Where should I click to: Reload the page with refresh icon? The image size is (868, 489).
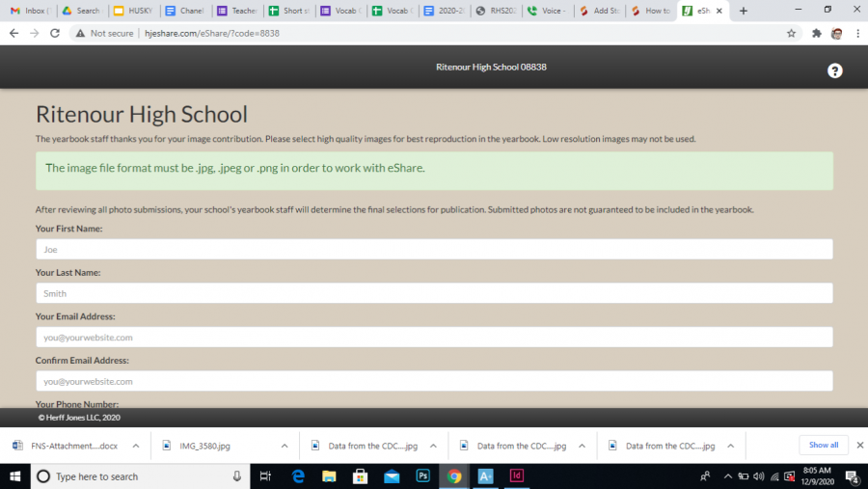click(55, 33)
